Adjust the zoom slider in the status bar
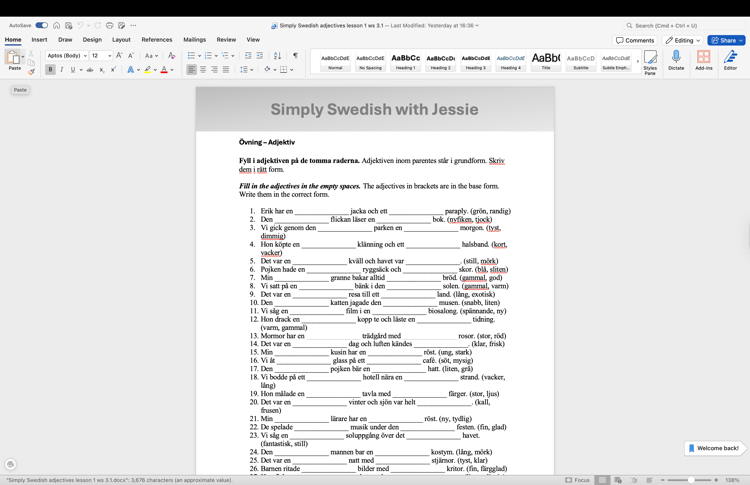The height and width of the screenshot is (485, 750). coord(691,480)
